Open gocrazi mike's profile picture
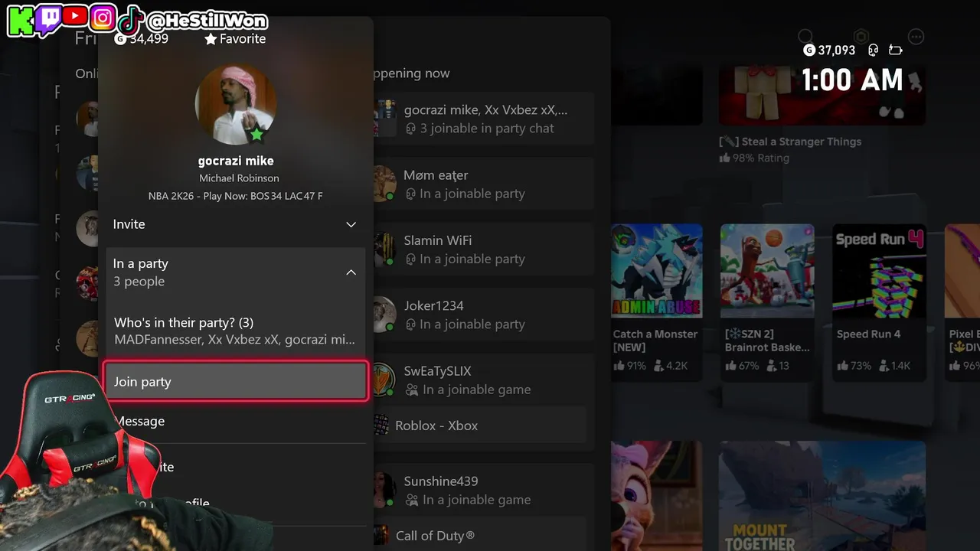 click(236, 105)
